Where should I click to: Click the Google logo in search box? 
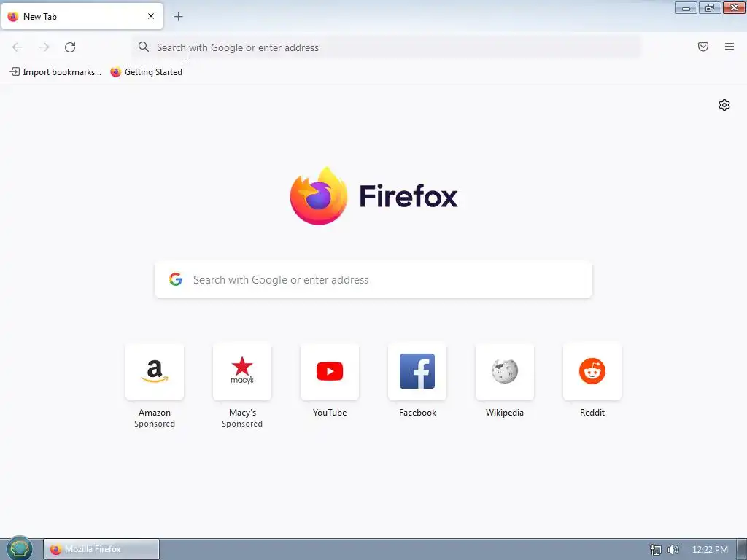[176, 279]
